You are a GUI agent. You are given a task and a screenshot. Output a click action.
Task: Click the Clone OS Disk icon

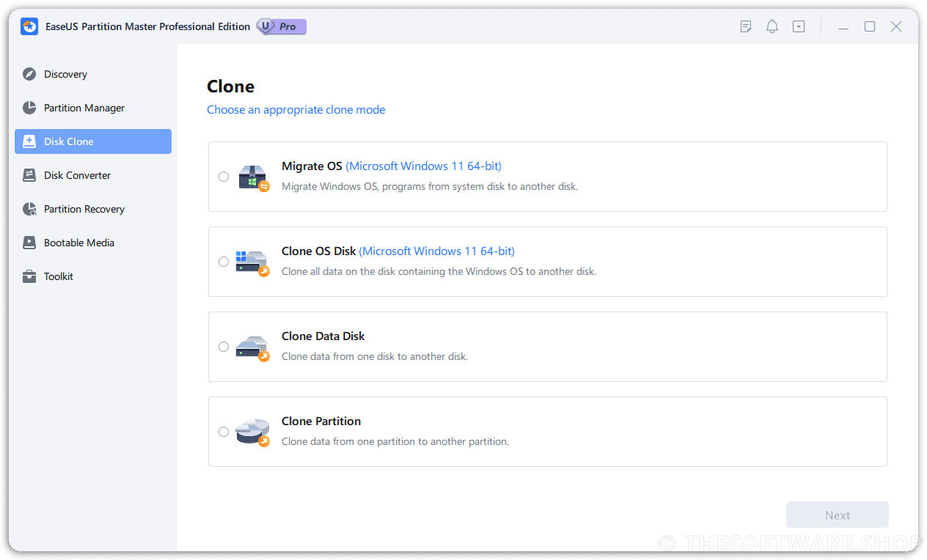pos(253,263)
